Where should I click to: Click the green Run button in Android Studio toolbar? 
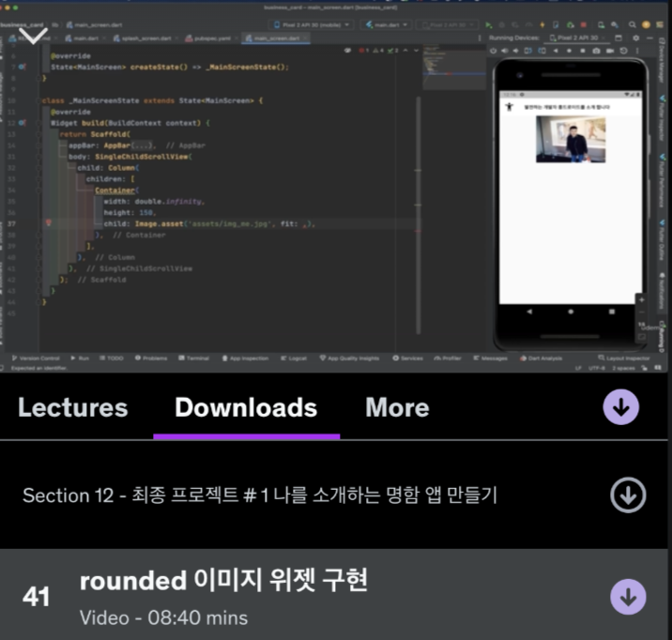pyautogui.click(x=488, y=24)
